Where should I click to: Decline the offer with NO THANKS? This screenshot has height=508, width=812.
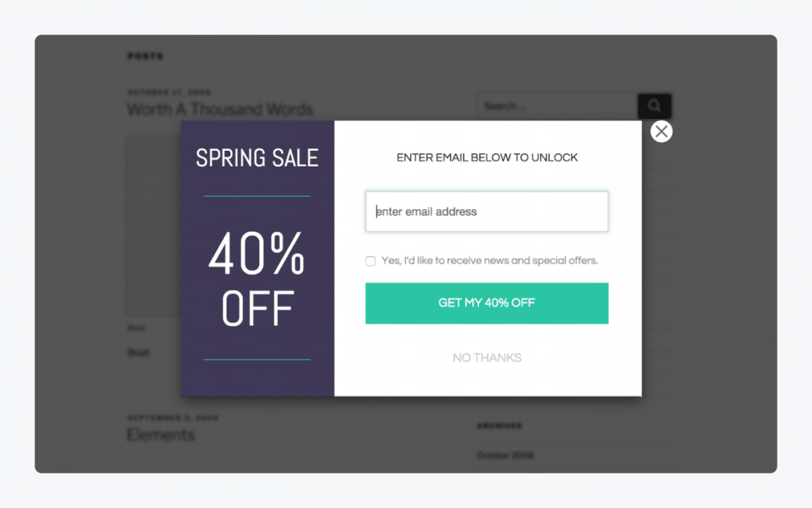(487, 358)
